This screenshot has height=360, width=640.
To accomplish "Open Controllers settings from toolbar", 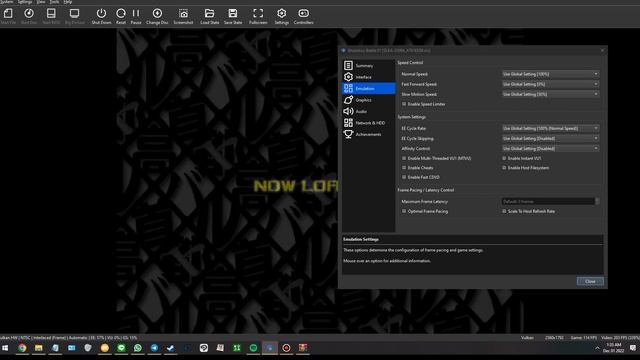I will 304,16.
